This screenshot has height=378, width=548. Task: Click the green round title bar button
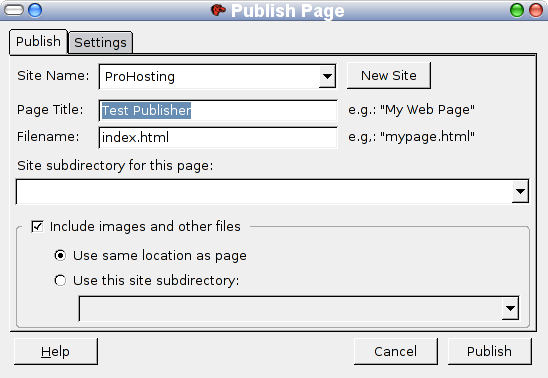(517, 10)
